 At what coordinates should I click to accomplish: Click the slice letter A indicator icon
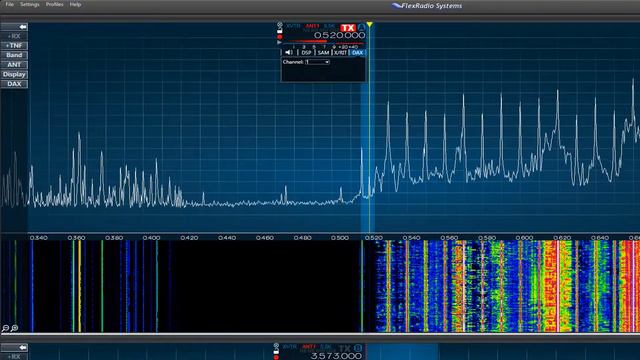point(362,27)
